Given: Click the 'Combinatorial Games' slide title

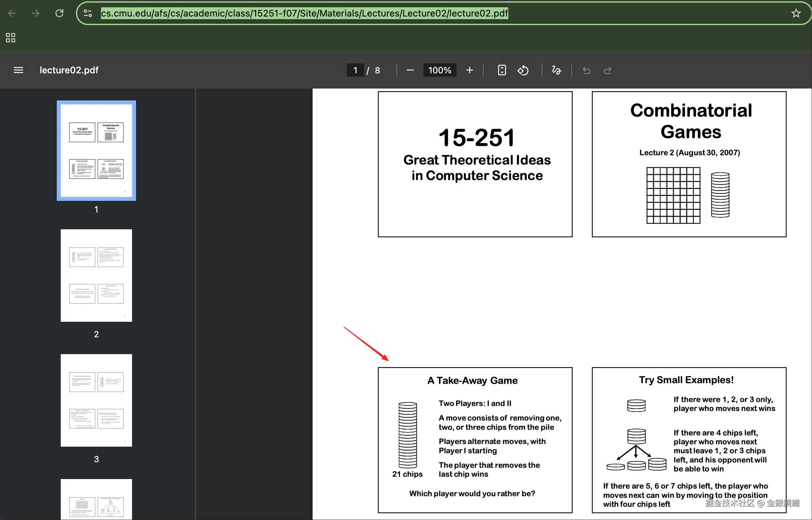Looking at the screenshot, I should pyautogui.click(x=691, y=121).
